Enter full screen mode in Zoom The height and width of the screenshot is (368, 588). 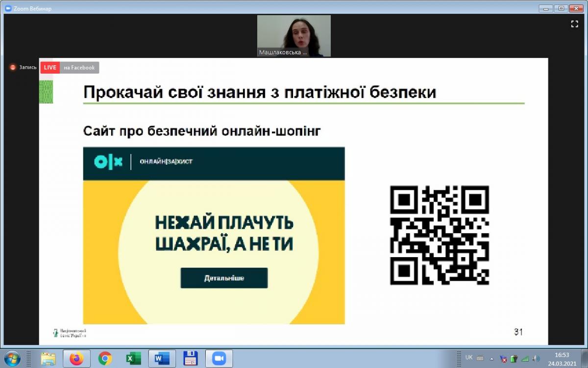pos(575,24)
